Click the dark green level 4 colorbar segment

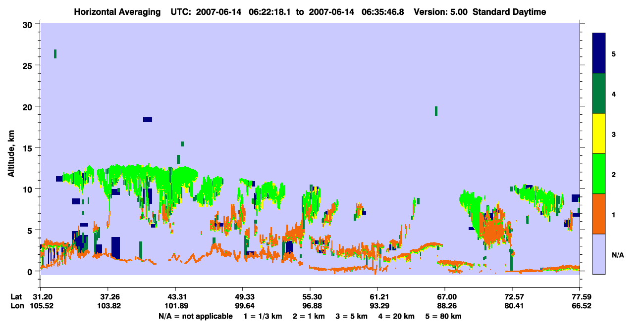[x=599, y=94]
